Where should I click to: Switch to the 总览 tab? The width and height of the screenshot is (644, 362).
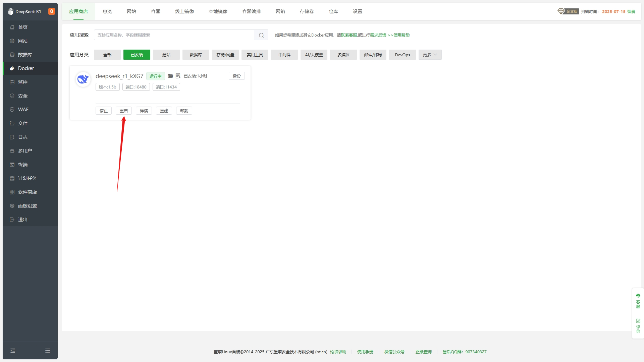(x=107, y=11)
